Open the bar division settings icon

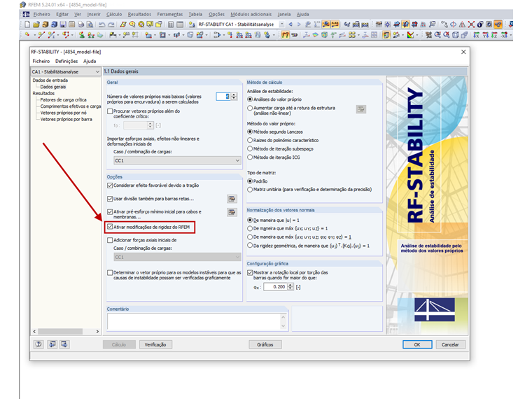(232, 199)
